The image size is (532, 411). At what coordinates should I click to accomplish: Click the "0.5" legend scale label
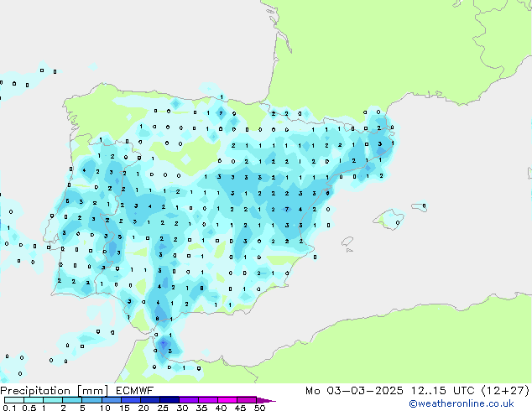point(29,408)
